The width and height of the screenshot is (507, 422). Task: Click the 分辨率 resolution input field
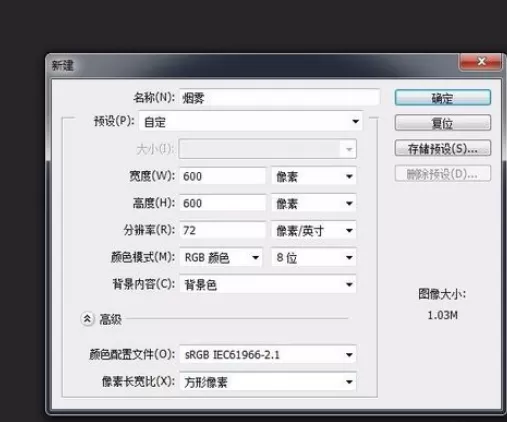coord(222,230)
